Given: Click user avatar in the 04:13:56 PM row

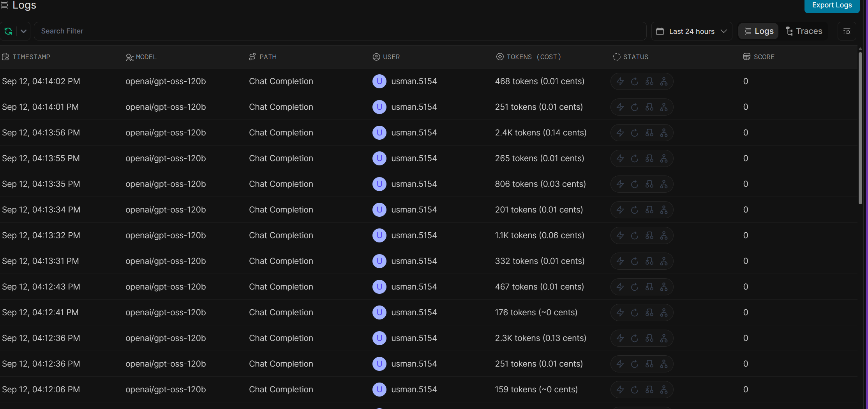Looking at the screenshot, I should [x=379, y=133].
